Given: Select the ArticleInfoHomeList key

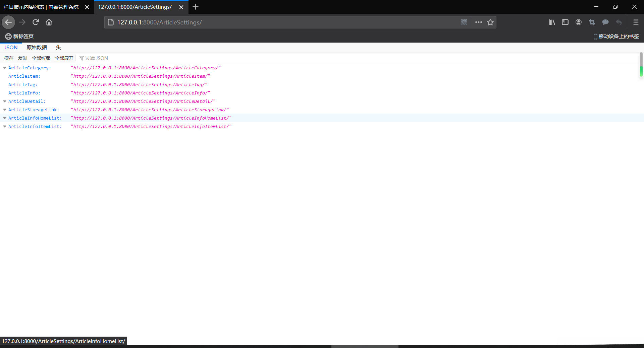Looking at the screenshot, I should click(35, 118).
